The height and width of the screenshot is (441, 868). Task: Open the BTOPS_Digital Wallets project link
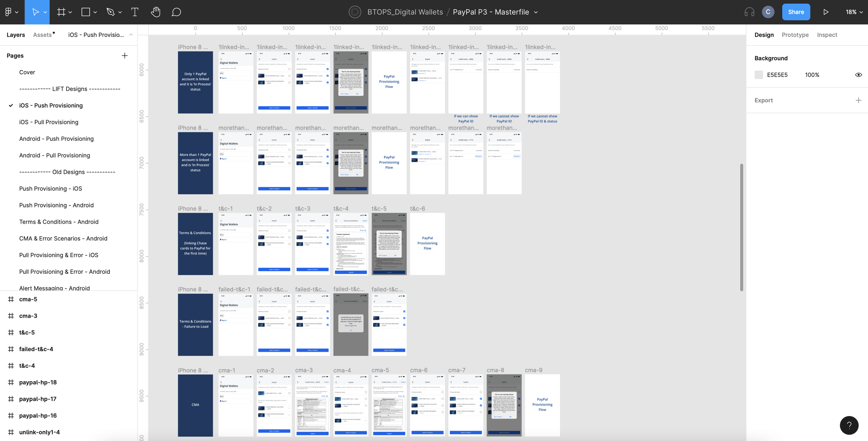(x=404, y=11)
